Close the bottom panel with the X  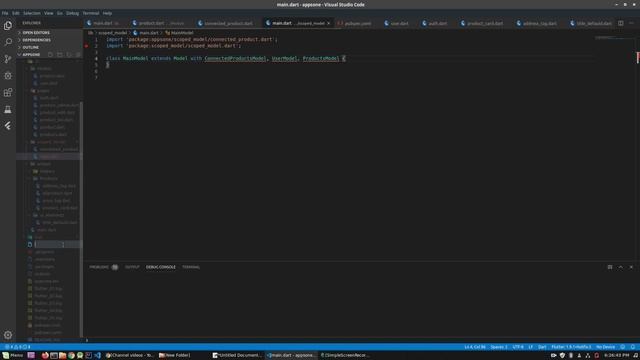(x=631, y=267)
